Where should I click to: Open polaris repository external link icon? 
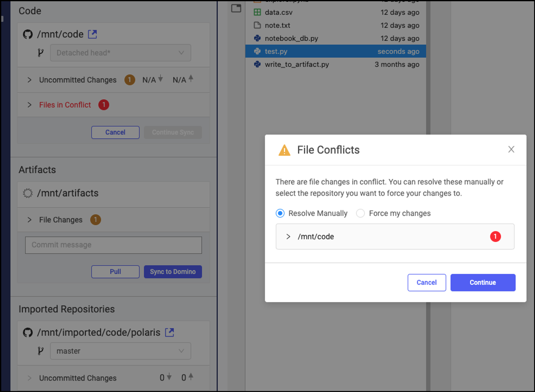tap(169, 332)
